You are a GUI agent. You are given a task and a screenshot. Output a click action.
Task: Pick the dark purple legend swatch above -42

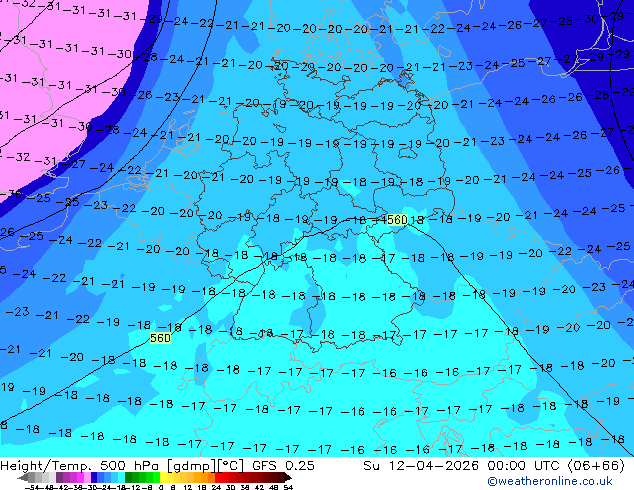59,477
